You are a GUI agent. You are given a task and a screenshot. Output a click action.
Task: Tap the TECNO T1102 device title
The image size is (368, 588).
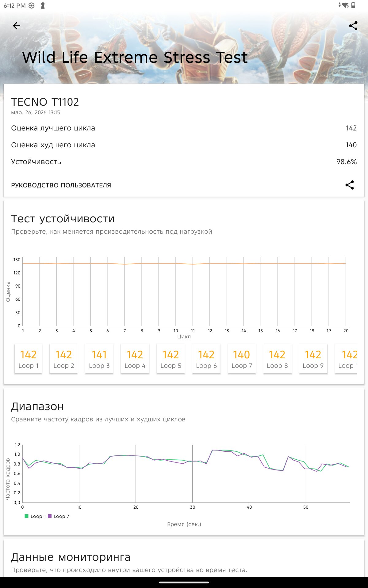pos(45,102)
